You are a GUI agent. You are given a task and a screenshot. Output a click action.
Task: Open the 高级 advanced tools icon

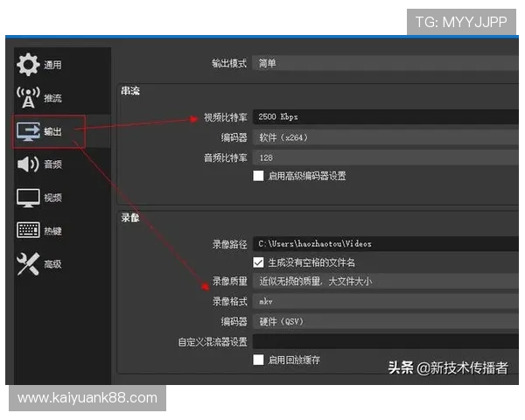click(x=28, y=264)
